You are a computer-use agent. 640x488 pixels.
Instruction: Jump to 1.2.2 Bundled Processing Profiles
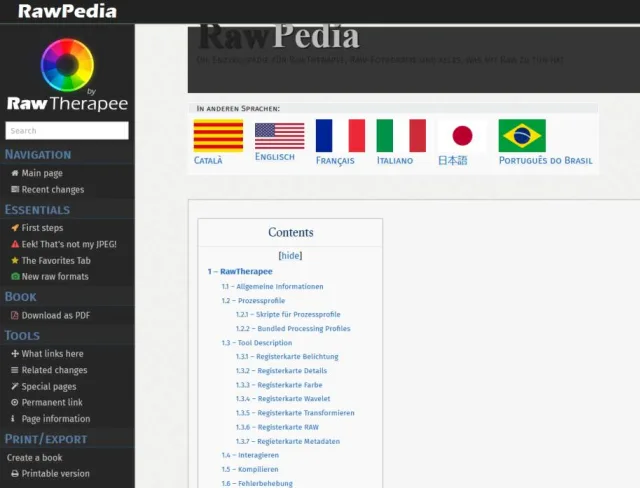pyautogui.click(x=293, y=328)
